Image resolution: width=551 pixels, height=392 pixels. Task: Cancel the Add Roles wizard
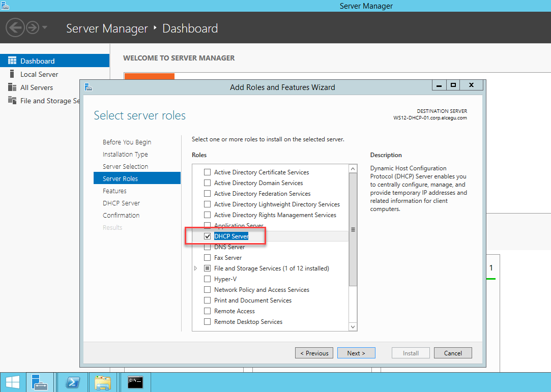453,353
